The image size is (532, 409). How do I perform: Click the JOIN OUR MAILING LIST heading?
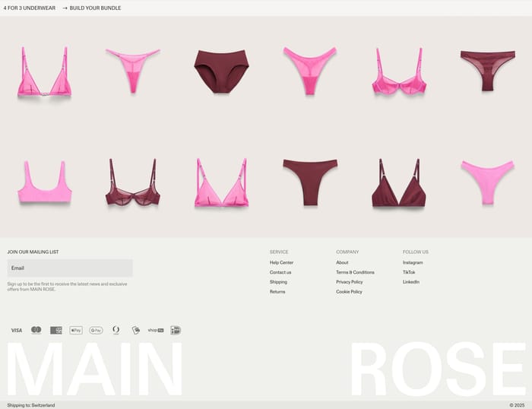pos(33,252)
